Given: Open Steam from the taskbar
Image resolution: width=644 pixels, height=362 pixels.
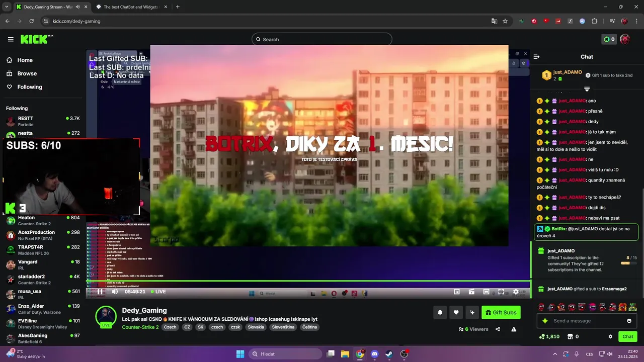Looking at the screenshot, I should click(x=389, y=354).
